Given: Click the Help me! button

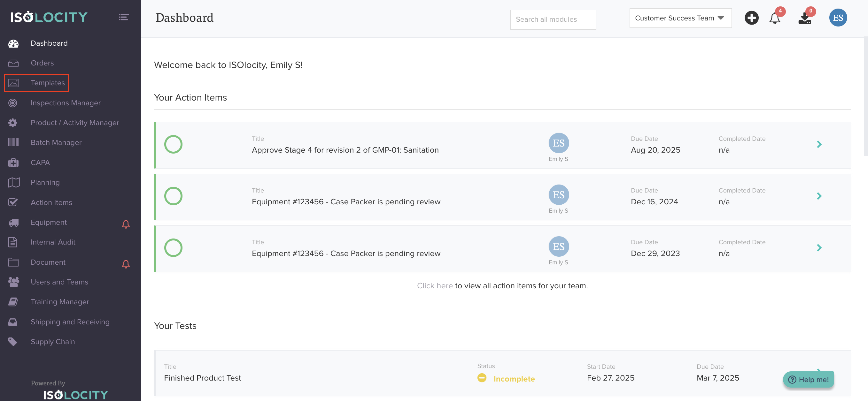Looking at the screenshot, I should [808, 380].
